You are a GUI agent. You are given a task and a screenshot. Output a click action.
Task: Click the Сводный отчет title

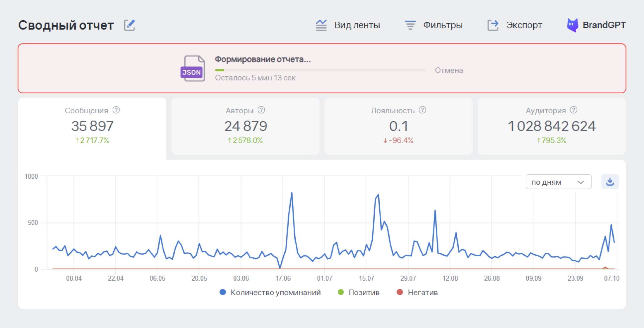66,25
